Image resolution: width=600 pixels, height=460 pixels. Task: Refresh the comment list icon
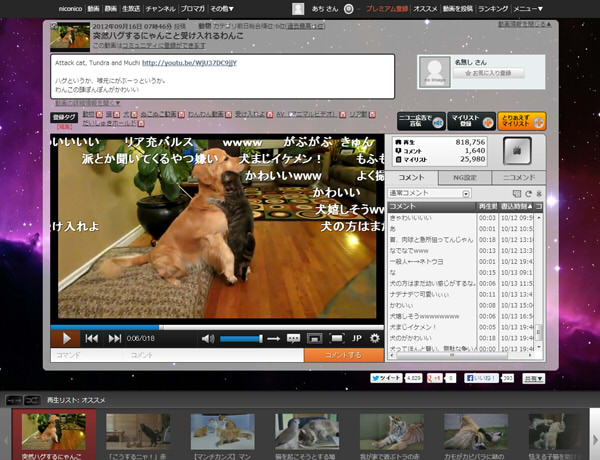pyautogui.click(x=528, y=194)
